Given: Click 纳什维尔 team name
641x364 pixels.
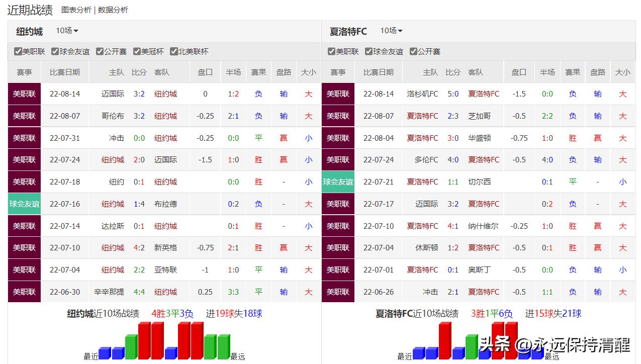Looking at the screenshot, I should tap(483, 226).
